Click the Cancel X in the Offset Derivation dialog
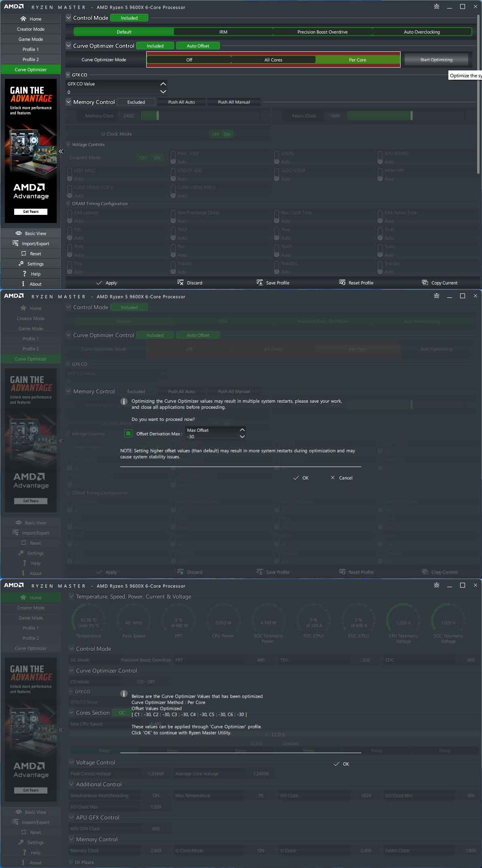 333,478
